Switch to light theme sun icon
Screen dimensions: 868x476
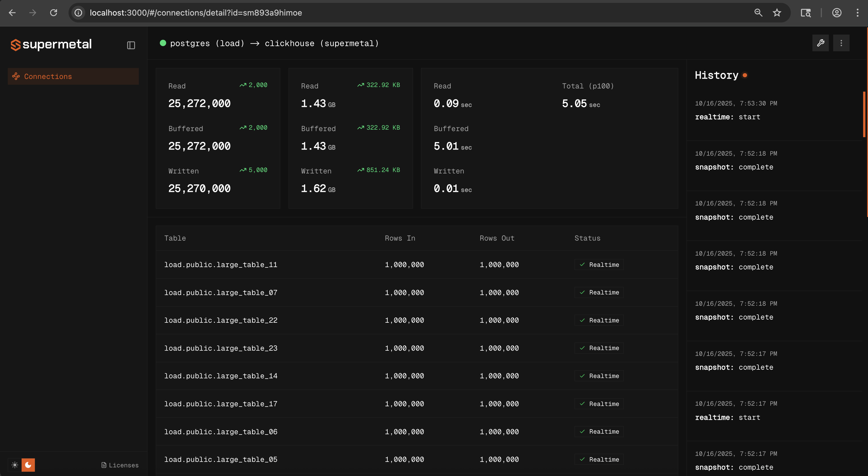tap(15, 465)
